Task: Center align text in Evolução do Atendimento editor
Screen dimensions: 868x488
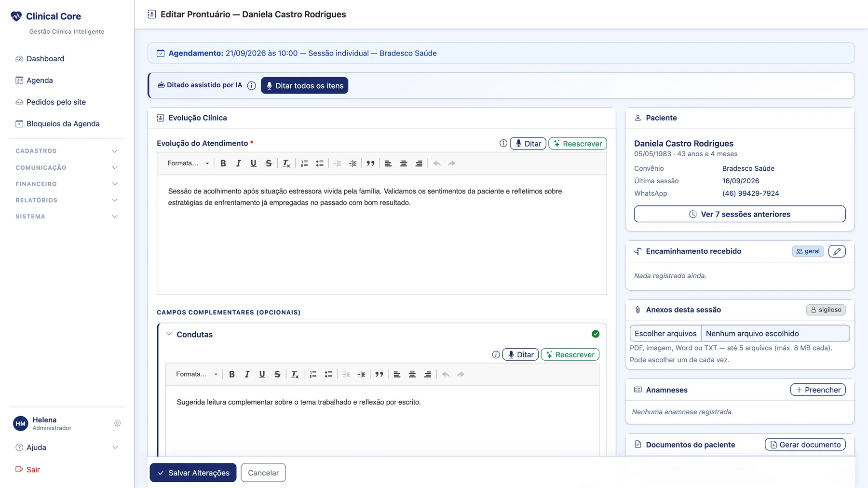Action: (x=404, y=163)
